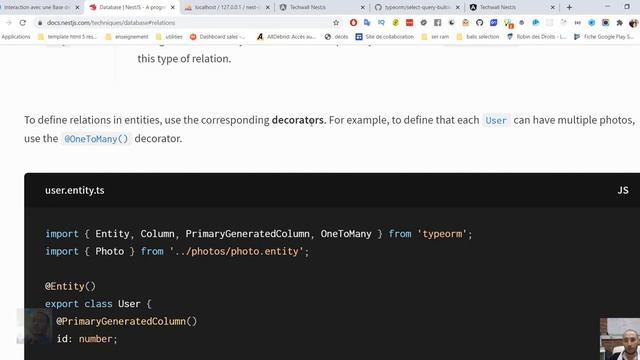Reload the page with the refresh icon

[x=23, y=23]
